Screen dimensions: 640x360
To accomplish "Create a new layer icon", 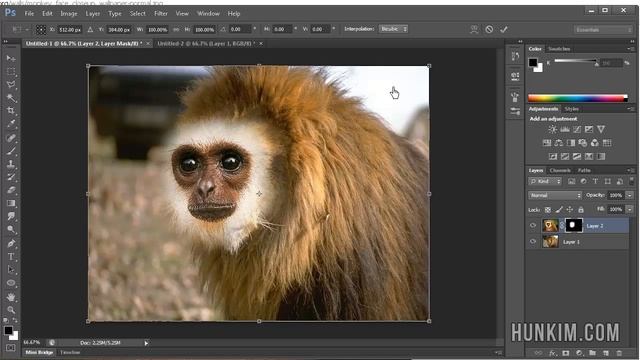I will (x=606, y=353).
